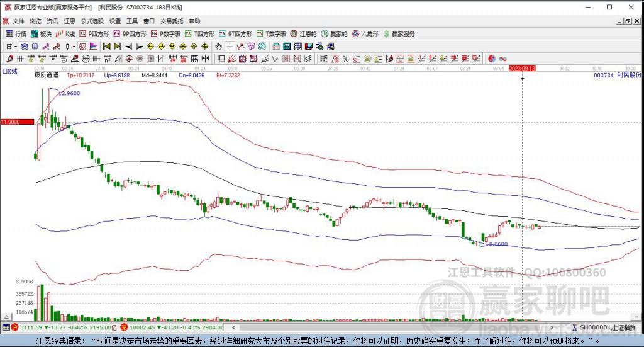Open the 江恩轮 Gann wheel
The height and width of the screenshot is (347, 644).
click(304, 34)
